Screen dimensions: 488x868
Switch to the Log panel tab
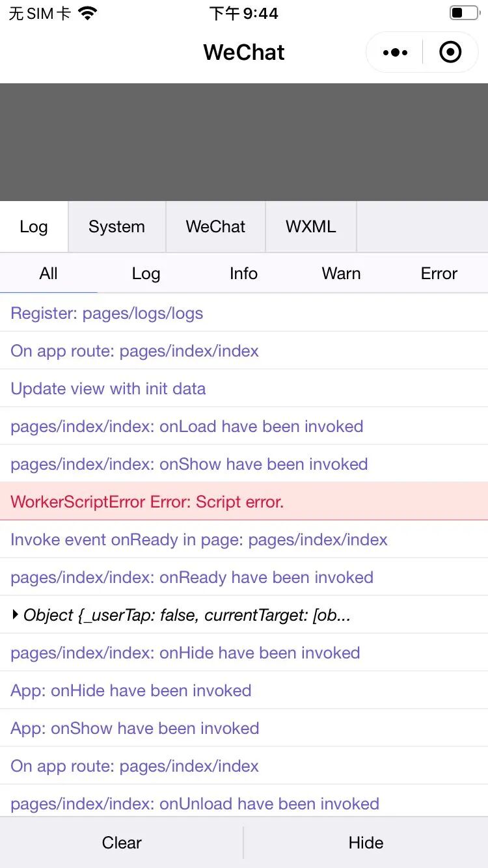point(34,226)
